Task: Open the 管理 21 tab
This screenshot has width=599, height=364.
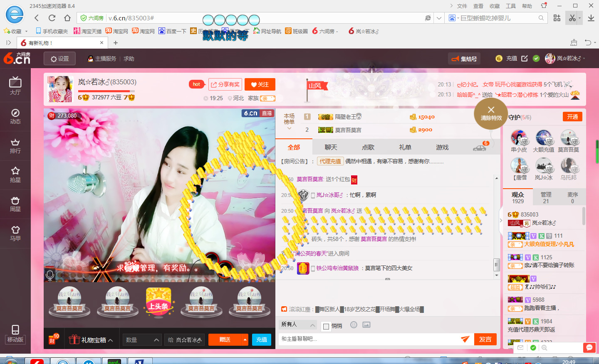Action: click(546, 197)
